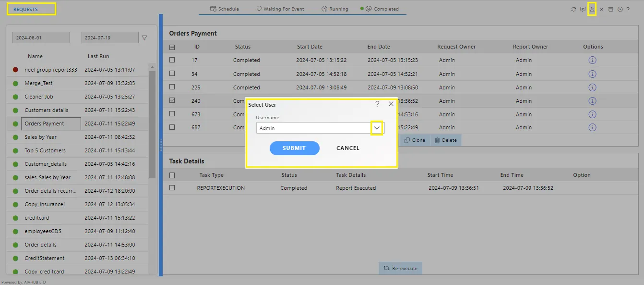The height and width of the screenshot is (285, 644).
Task: Open help question mark in top toolbar
Action: coord(628,9)
